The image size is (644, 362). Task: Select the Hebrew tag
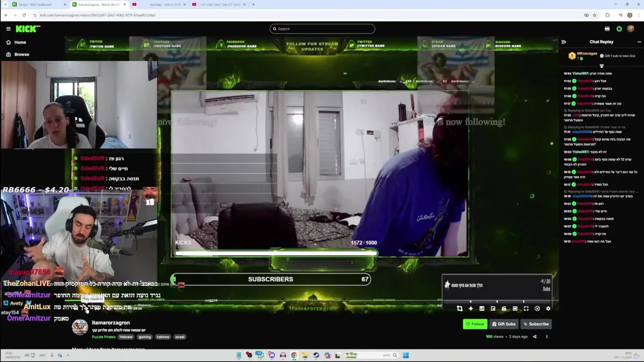[x=126, y=337]
